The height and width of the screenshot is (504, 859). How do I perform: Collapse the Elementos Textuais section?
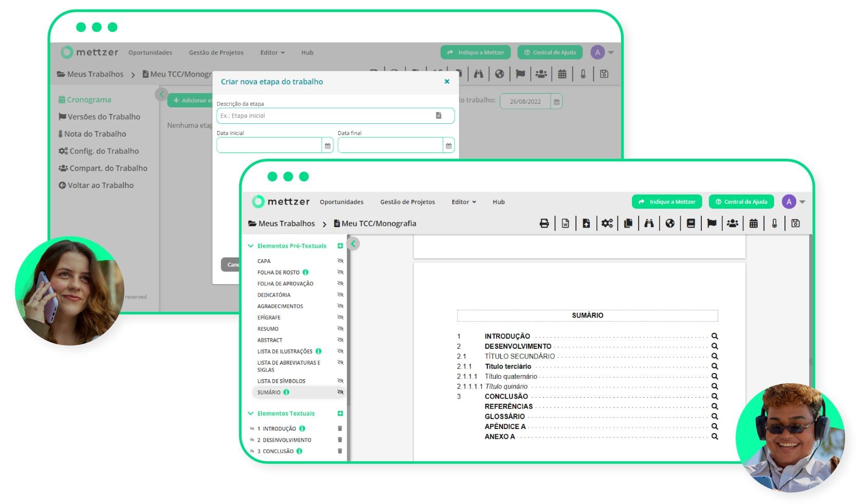(251, 414)
